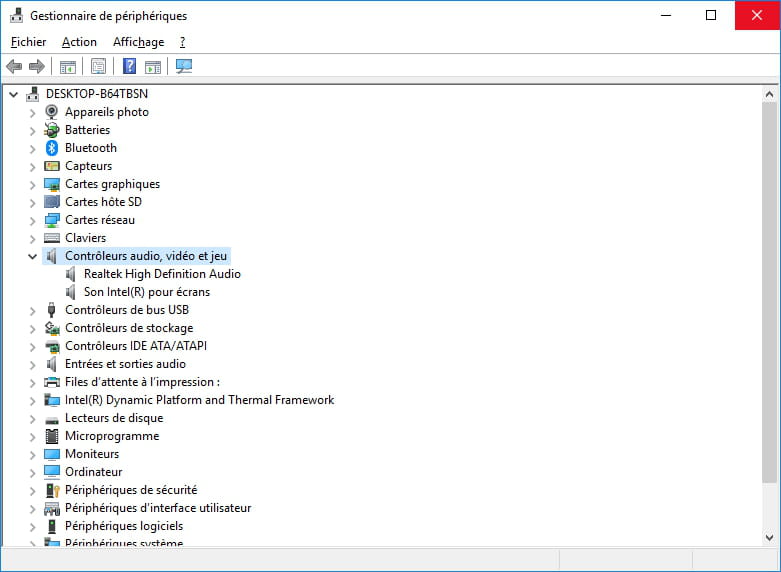Click the Bluetooth logo icon
The height and width of the screenshot is (572, 781).
(x=52, y=148)
